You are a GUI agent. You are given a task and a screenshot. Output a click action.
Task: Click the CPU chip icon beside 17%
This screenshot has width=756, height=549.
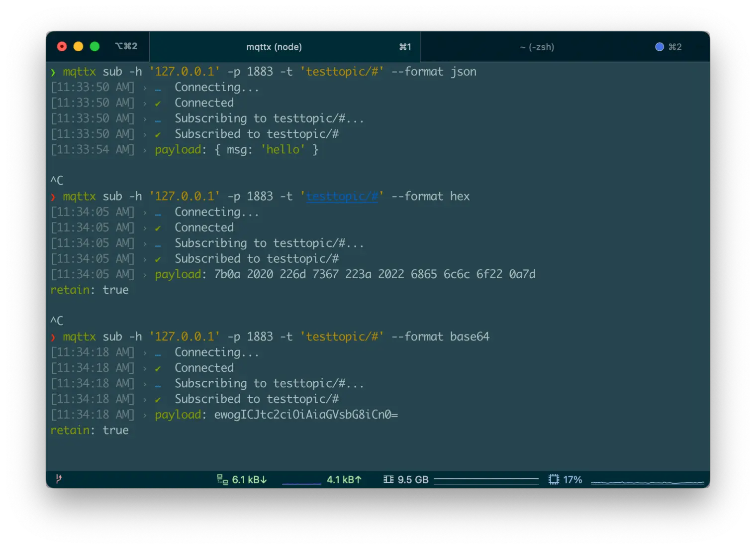point(553,479)
